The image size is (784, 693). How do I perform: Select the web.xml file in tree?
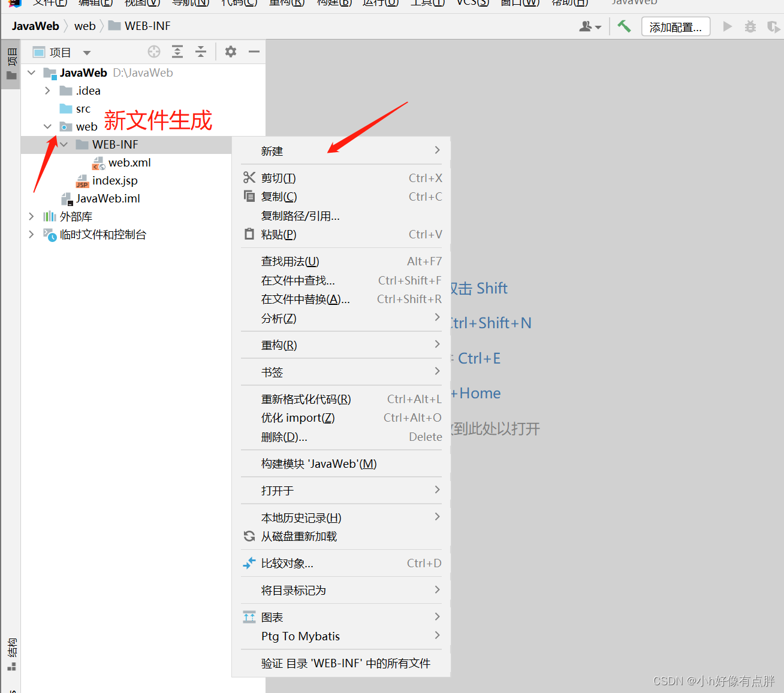[129, 162]
